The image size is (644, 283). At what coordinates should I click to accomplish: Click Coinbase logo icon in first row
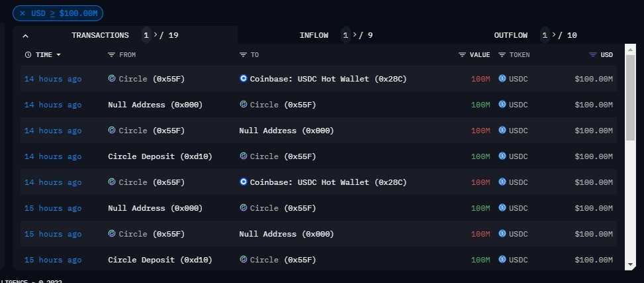tap(244, 78)
